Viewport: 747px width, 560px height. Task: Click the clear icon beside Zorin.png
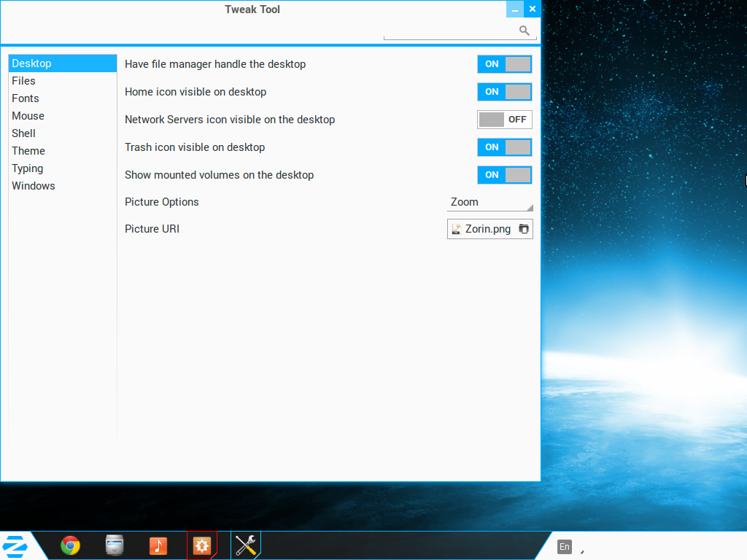[523, 229]
